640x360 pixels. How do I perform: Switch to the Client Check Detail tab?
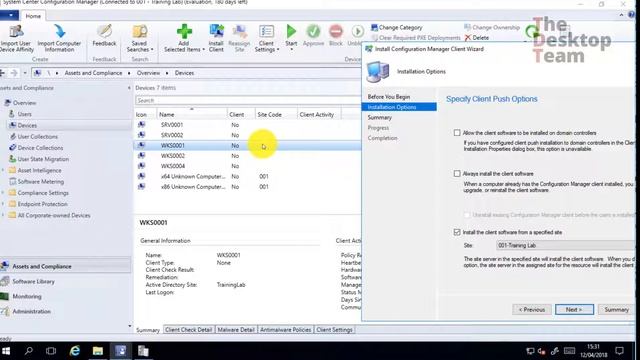point(189,330)
